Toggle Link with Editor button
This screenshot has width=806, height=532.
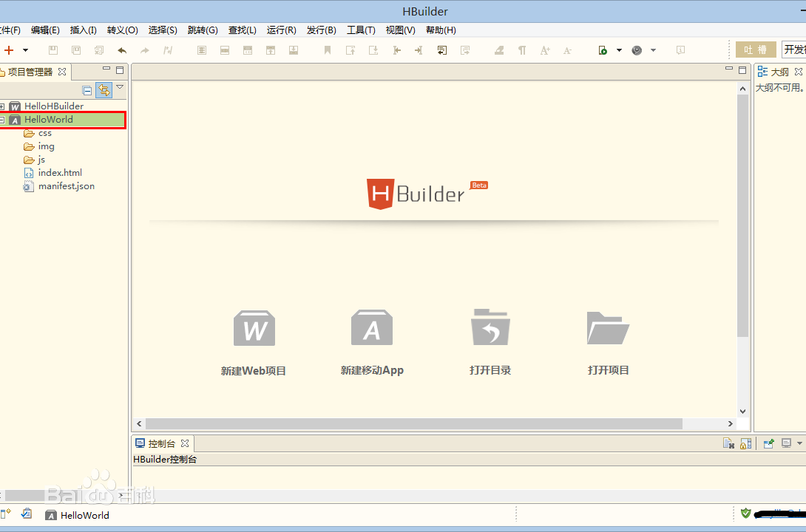104,90
